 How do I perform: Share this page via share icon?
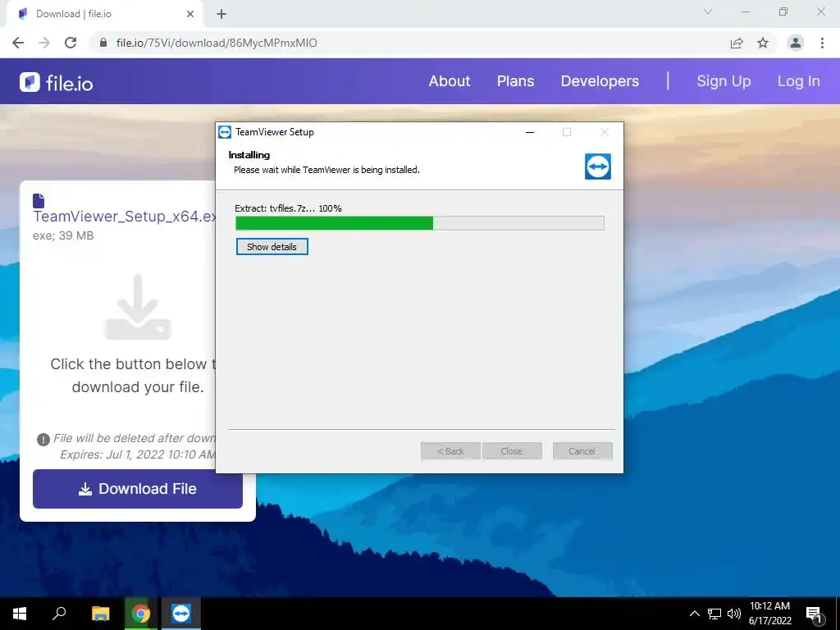[737, 43]
